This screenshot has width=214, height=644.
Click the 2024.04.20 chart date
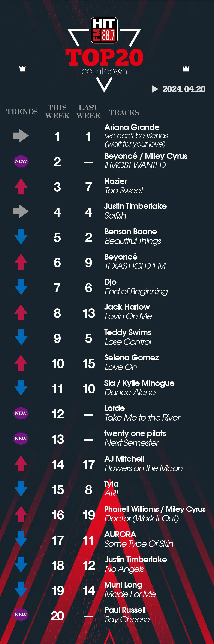(184, 89)
